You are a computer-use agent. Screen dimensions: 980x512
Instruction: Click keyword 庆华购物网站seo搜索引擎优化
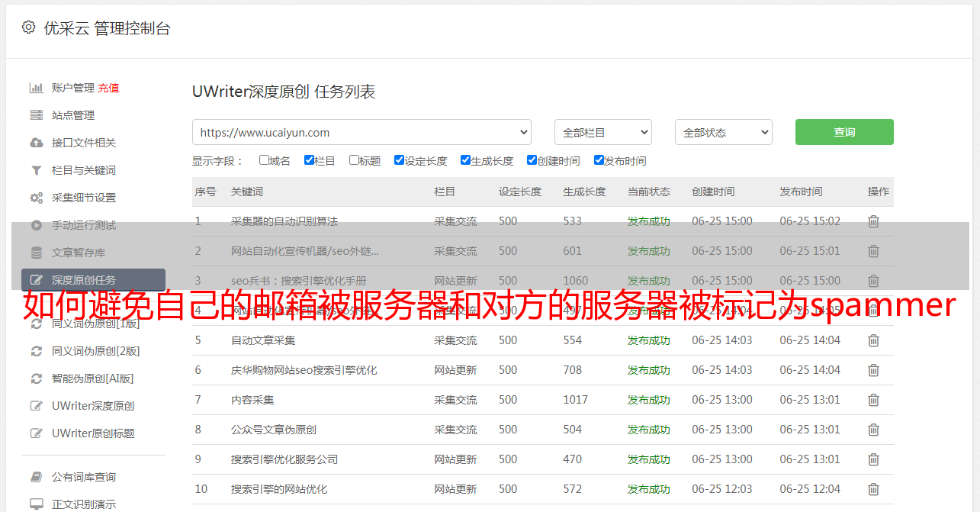(x=304, y=370)
